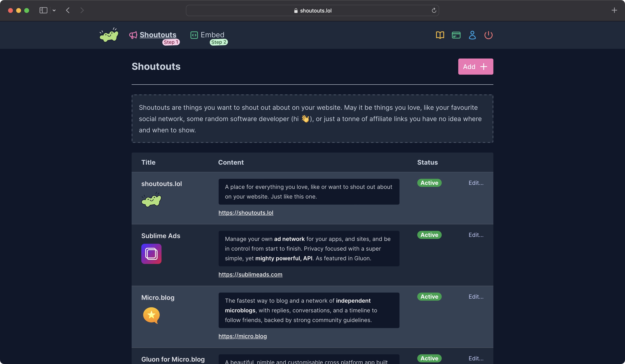The image size is (625, 364).
Task: Edit the shoutouts.lol shoutout
Action: pos(476,183)
